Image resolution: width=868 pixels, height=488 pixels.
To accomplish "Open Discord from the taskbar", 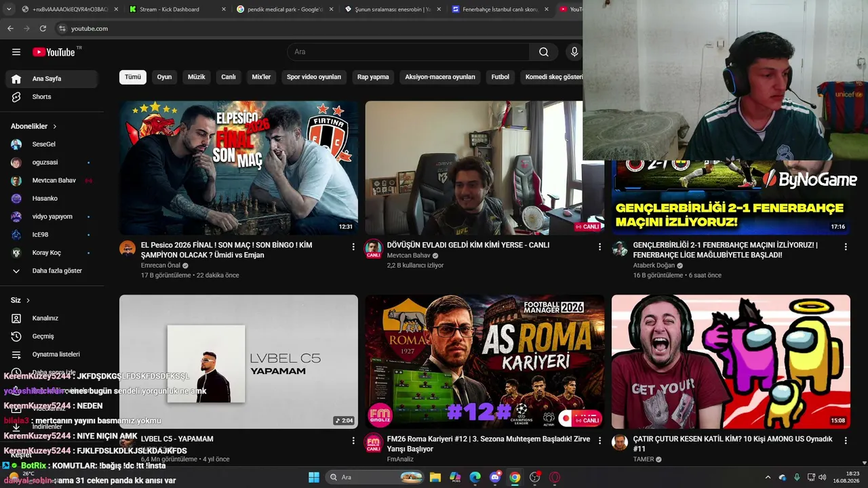I will tap(495, 477).
